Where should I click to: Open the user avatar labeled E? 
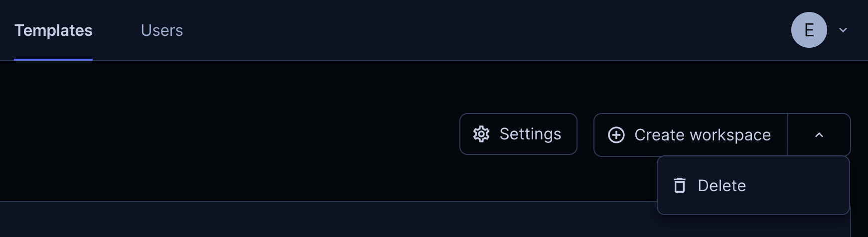809,30
